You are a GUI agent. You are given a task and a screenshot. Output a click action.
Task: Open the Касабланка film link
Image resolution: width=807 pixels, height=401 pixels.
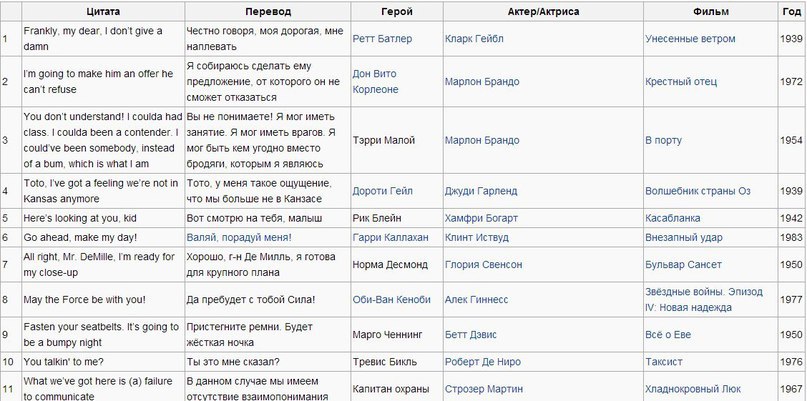677,217
